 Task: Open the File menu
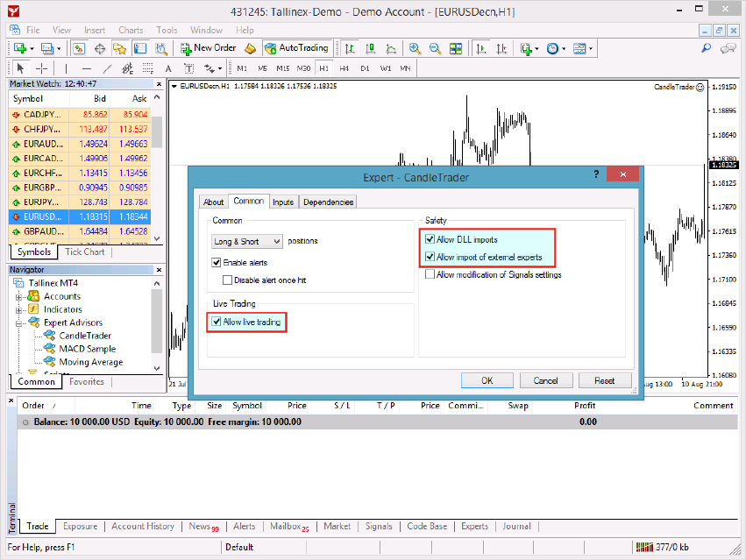pyautogui.click(x=32, y=30)
